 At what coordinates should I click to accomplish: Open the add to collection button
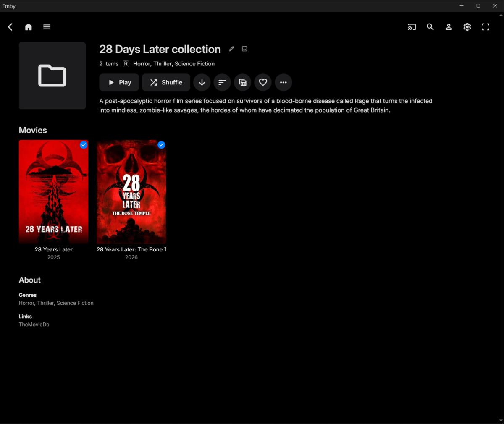243,82
